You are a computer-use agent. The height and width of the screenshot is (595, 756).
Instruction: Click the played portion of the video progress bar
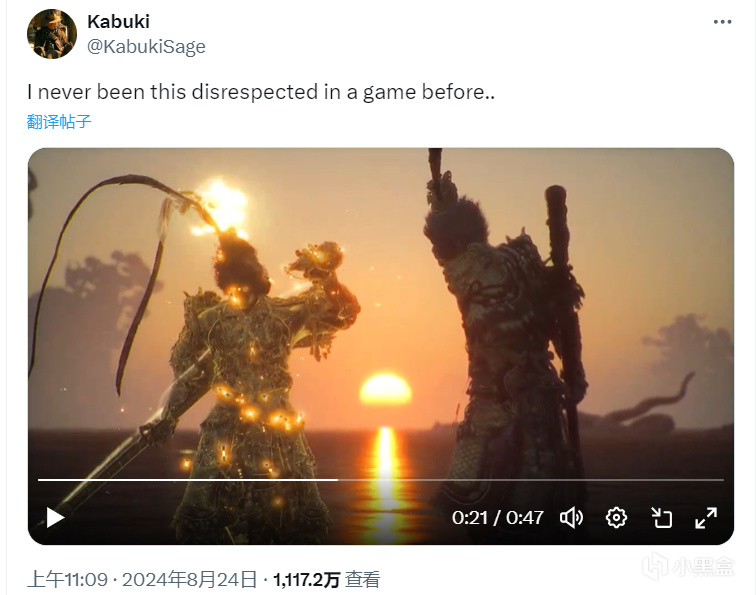coord(188,480)
